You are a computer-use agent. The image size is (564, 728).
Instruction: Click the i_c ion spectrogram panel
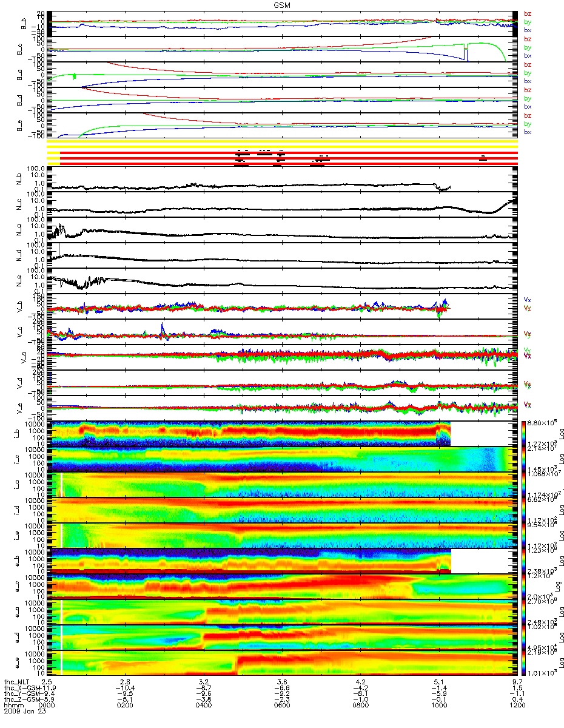pyautogui.click(x=283, y=459)
